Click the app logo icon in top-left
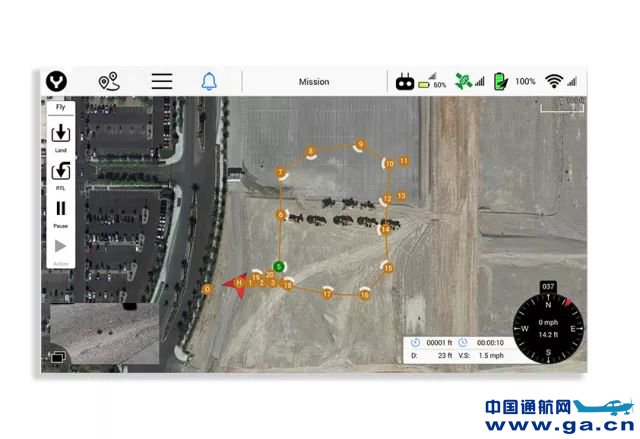This screenshot has height=439, width=640. [x=60, y=82]
